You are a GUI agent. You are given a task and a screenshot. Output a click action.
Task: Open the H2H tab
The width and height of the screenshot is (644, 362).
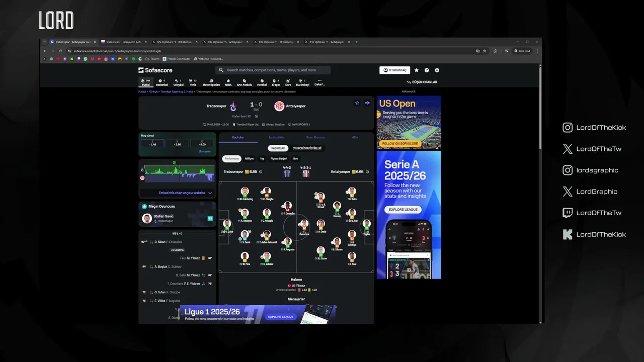point(354,137)
